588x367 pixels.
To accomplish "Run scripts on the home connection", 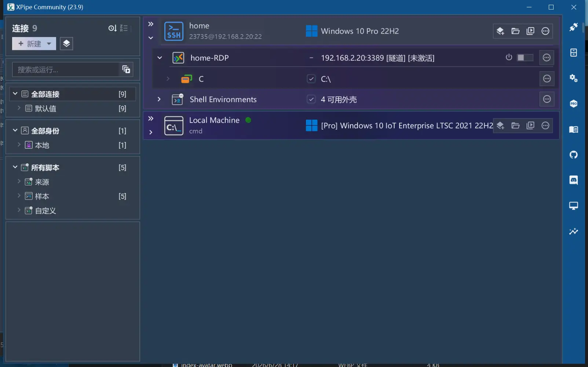I will click(x=530, y=31).
